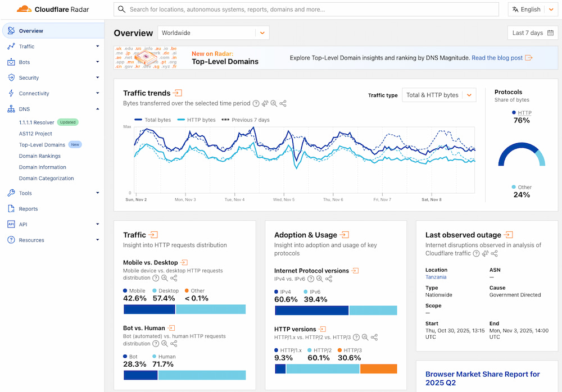The width and height of the screenshot is (562, 392).
Task: Click the Mobile legend color dot
Action: click(x=124, y=290)
